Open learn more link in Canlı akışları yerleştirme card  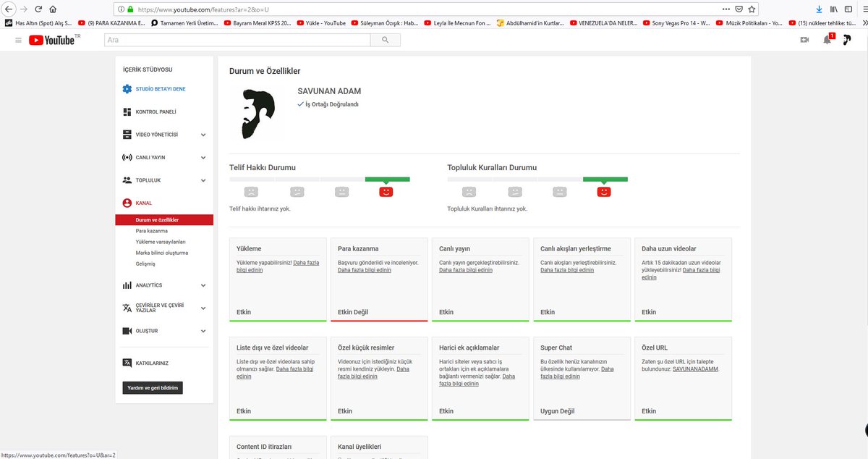pyautogui.click(x=567, y=270)
